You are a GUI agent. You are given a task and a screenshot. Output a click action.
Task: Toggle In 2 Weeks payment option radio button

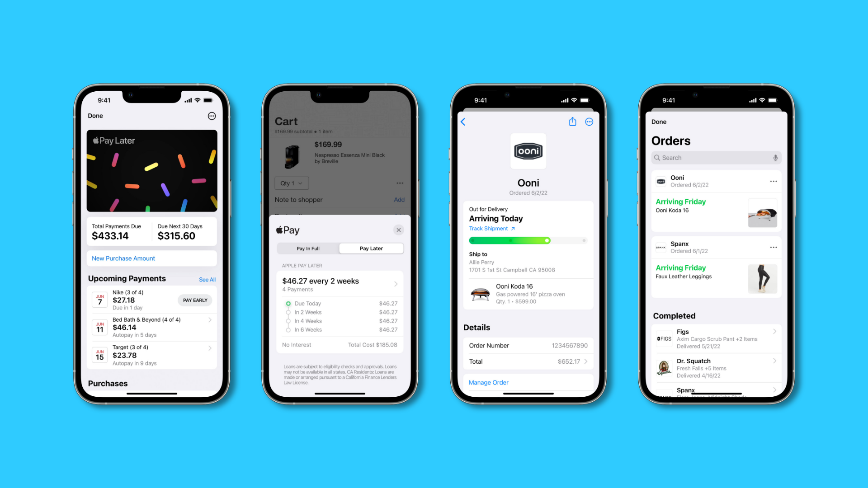[288, 312]
